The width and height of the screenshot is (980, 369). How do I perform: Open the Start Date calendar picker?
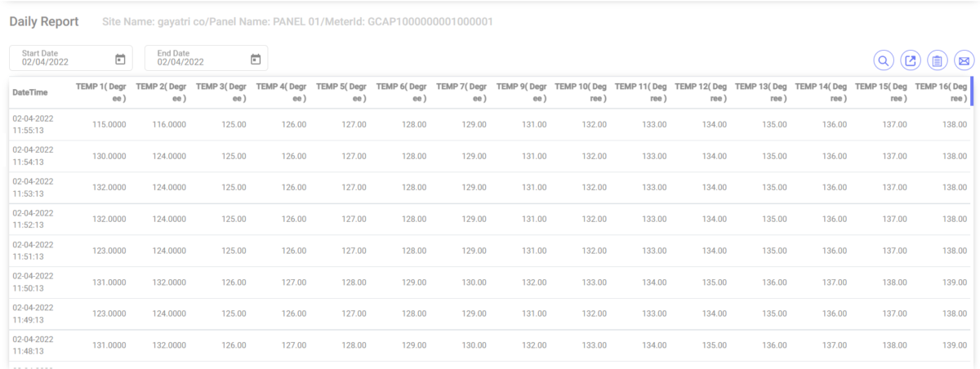[120, 58]
